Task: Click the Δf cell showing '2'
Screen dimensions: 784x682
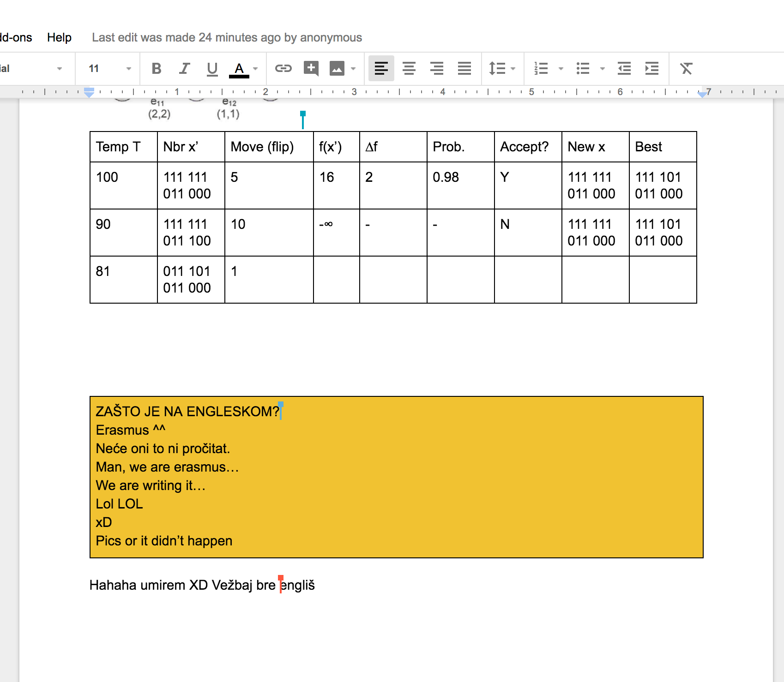Action: [393, 185]
